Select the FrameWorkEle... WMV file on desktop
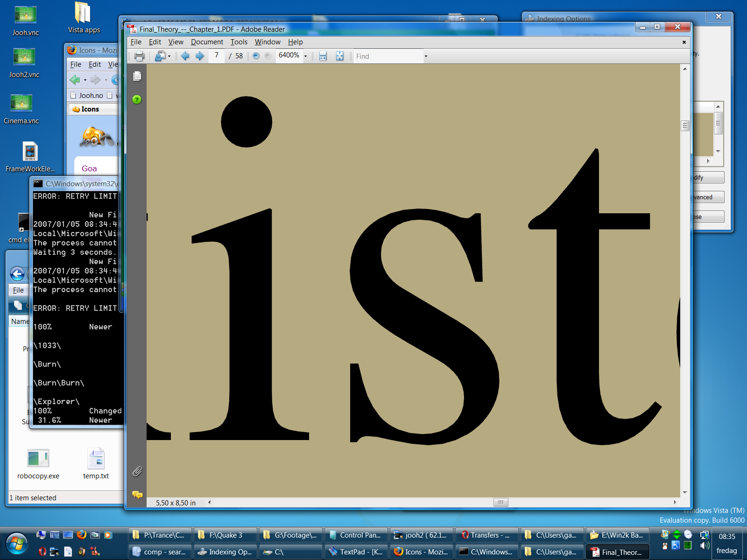This screenshot has height=560, width=747. tap(30, 157)
